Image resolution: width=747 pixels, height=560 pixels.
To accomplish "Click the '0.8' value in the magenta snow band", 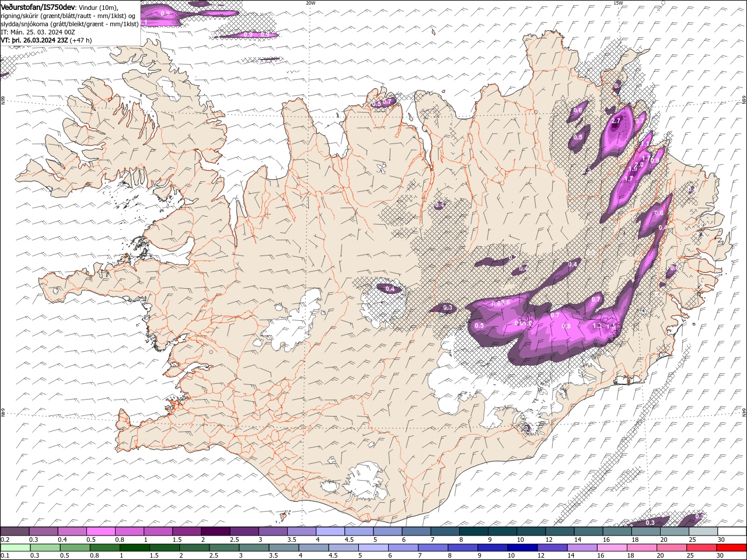I will click(566, 326).
